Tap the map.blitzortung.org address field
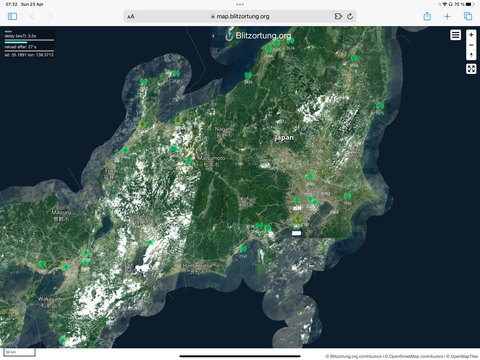 click(240, 16)
